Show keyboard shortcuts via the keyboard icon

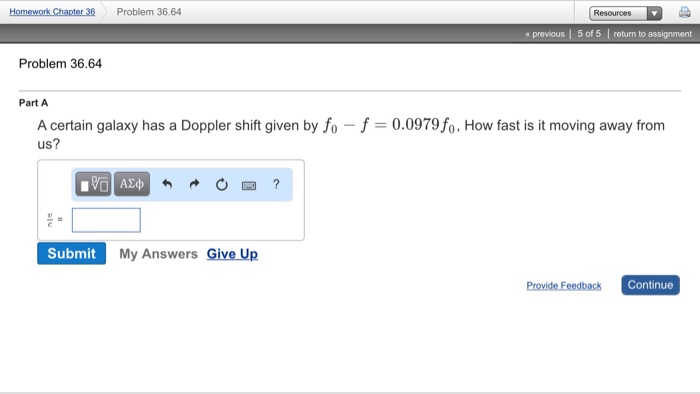[249, 185]
